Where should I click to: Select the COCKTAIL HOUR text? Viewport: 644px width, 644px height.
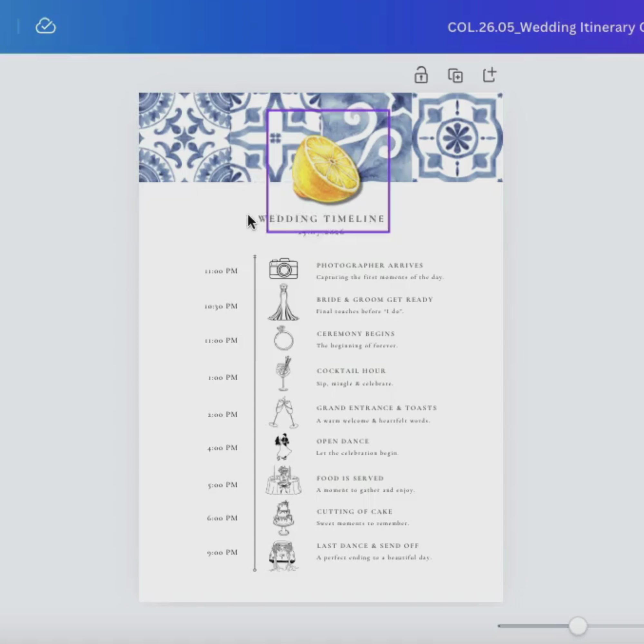tap(351, 371)
